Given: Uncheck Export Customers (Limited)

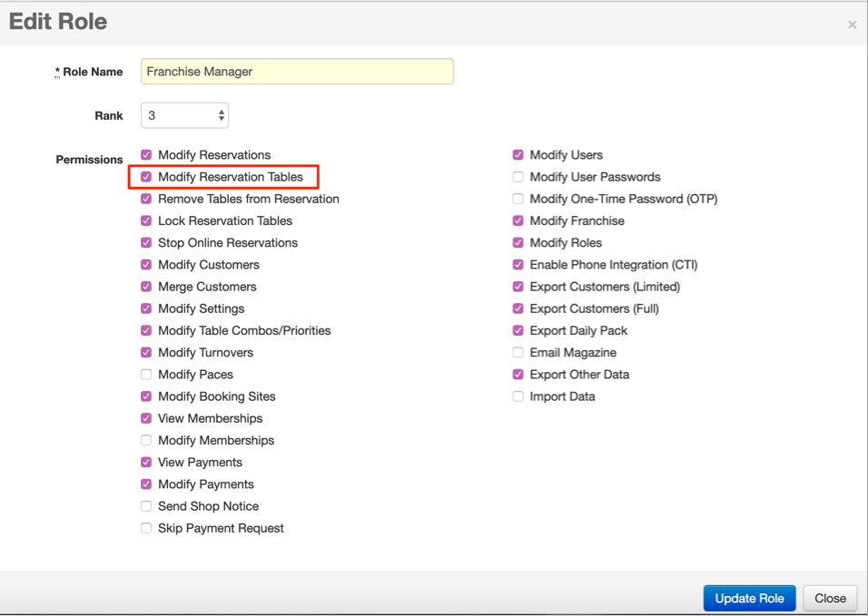Looking at the screenshot, I should coord(518,287).
